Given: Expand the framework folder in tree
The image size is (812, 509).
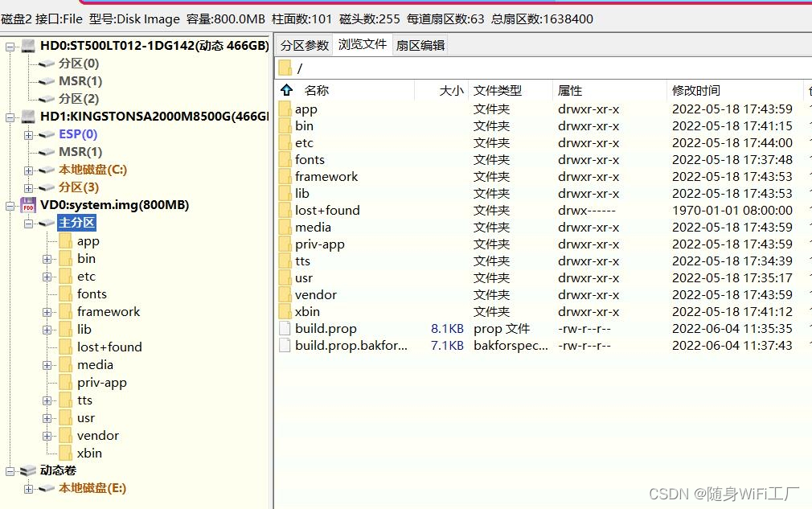Looking at the screenshot, I should [47, 312].
